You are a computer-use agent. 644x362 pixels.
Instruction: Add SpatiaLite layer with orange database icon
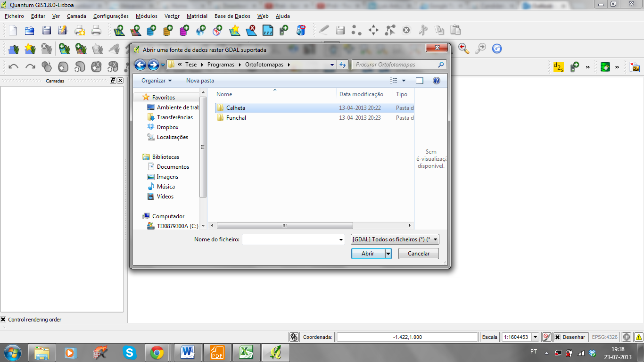tap(168, 31)
